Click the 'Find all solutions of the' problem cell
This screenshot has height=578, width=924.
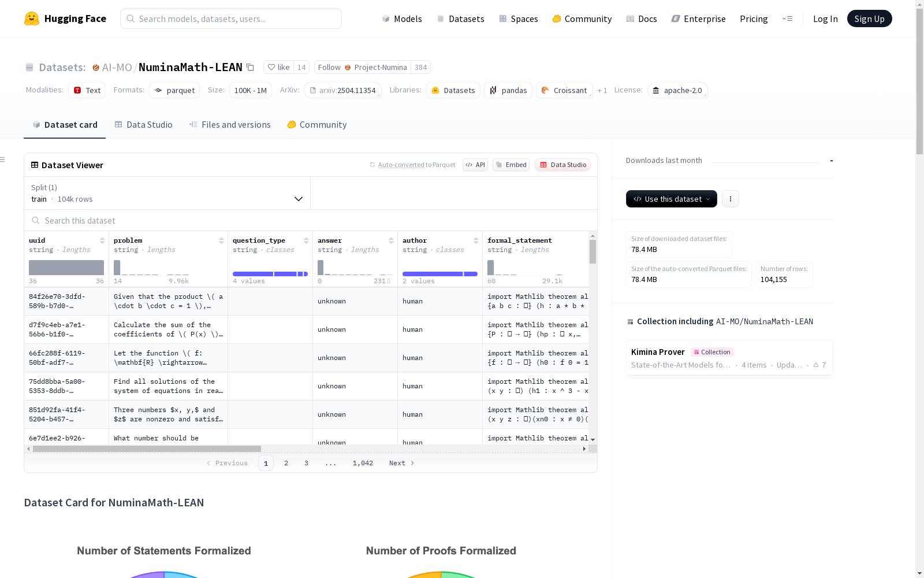click(x=168, y=386)
